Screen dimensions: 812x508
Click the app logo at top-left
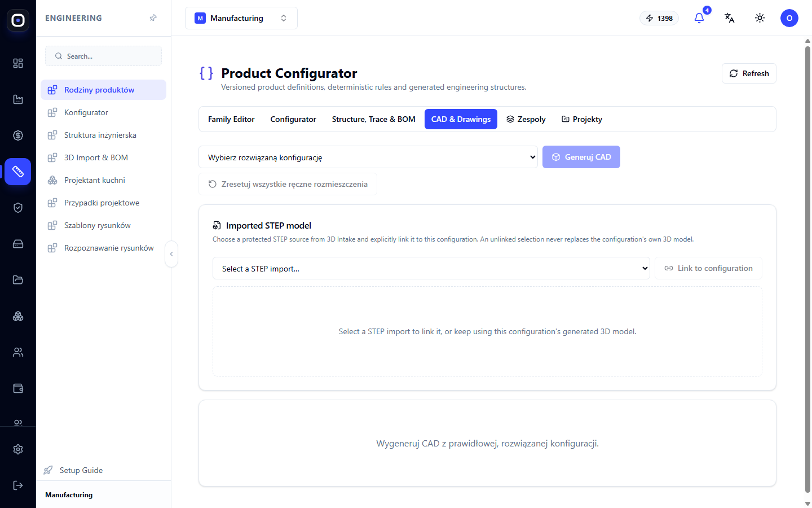coord(18,20)
